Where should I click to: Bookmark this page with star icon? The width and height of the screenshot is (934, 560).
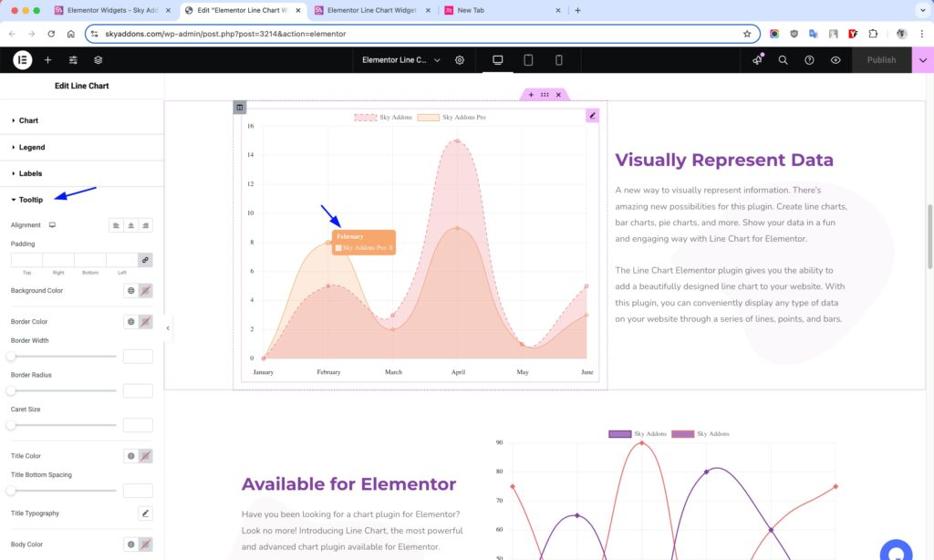coord(747,34)
